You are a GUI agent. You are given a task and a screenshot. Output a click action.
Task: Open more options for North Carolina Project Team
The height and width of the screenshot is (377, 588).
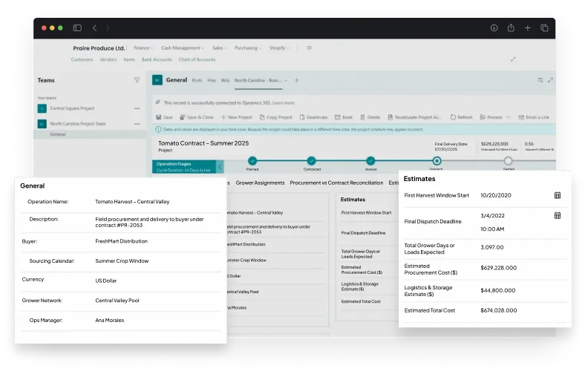point(137,124)
